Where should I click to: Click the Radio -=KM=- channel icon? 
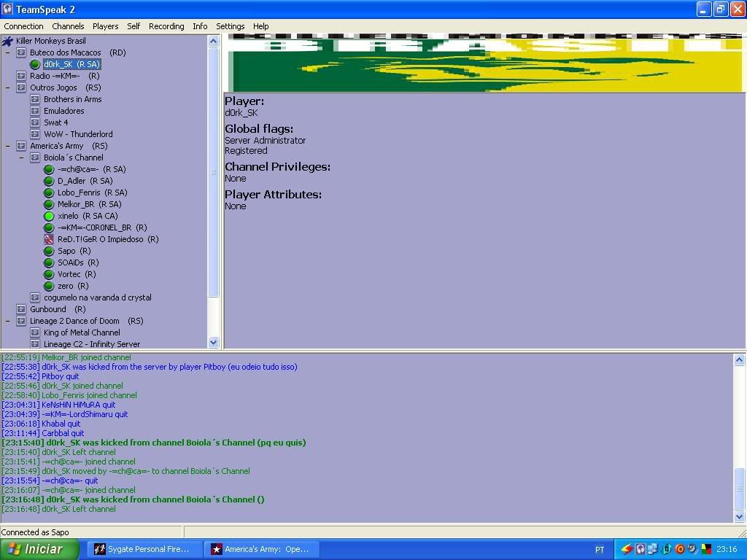(21, 76)
